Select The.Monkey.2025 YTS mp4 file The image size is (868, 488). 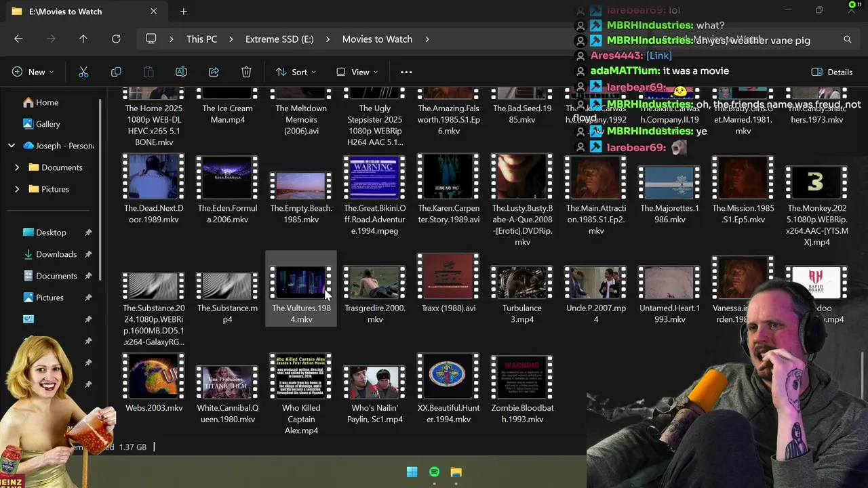[x=816, y=207]
